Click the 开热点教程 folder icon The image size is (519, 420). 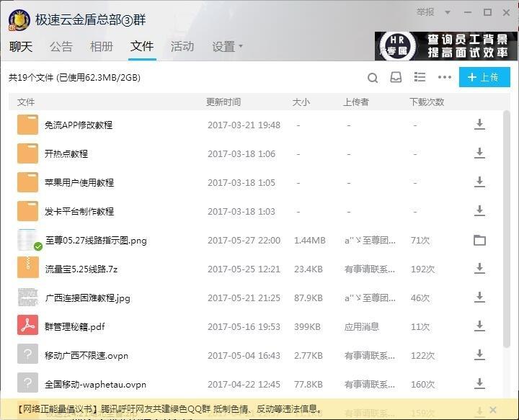[x=28, y=153]
